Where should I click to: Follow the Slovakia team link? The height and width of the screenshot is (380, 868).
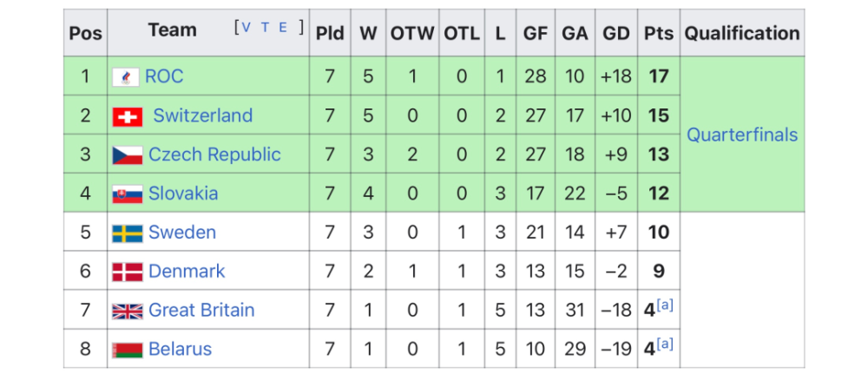point(183,193)
